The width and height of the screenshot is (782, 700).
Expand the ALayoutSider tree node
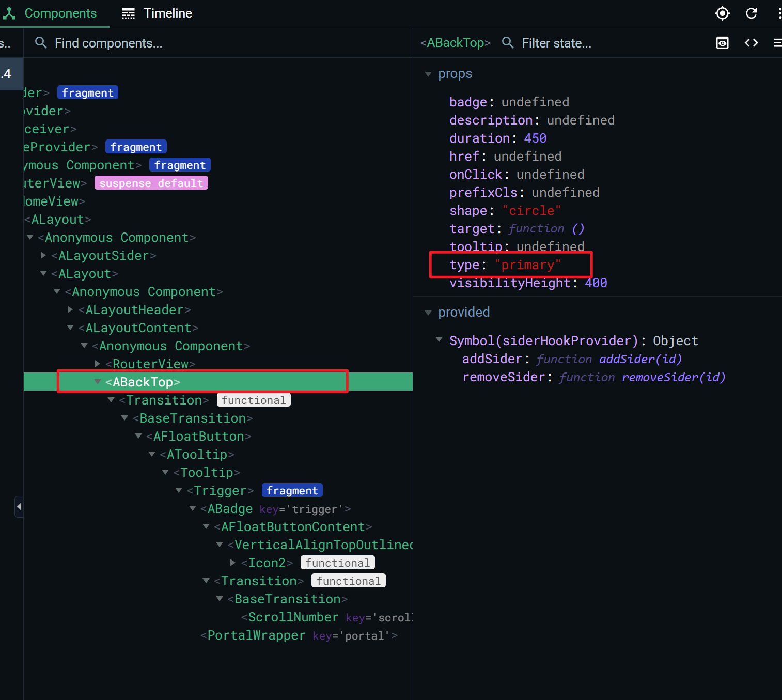click(x=43, y=255)
